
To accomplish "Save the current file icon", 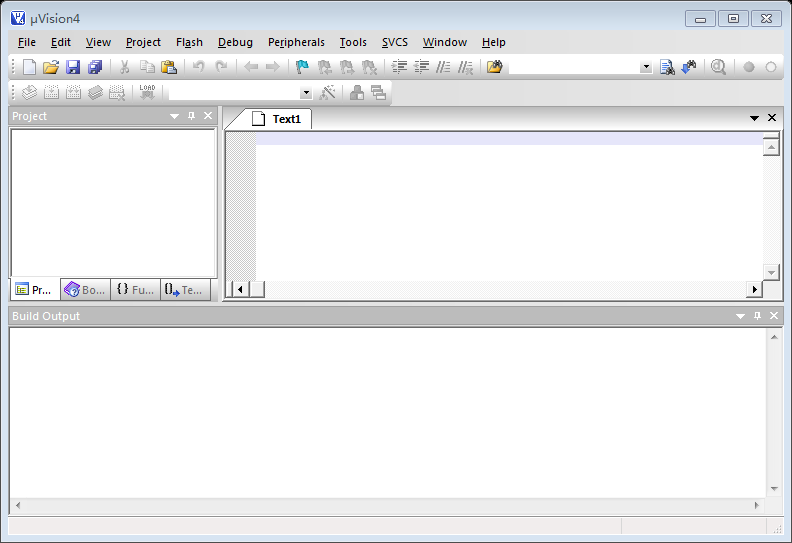I will point(73,67).
